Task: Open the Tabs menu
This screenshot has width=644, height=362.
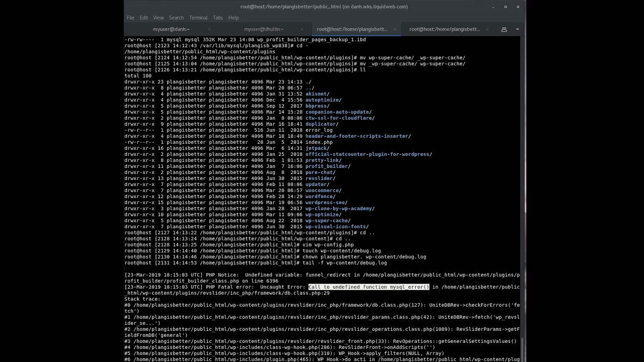Action: coord(218,18)
